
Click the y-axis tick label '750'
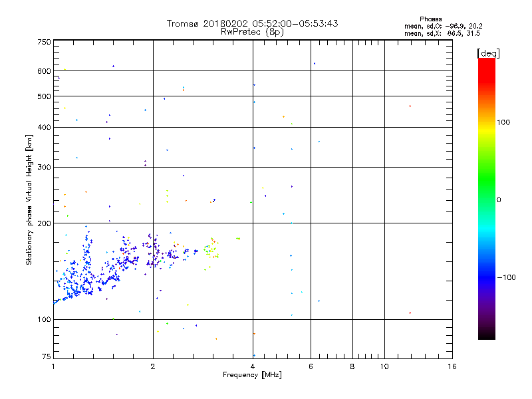click(x=44, y=42)
